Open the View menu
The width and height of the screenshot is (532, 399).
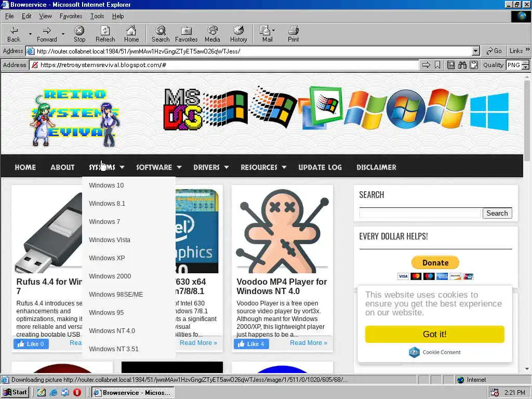[45, 16]
